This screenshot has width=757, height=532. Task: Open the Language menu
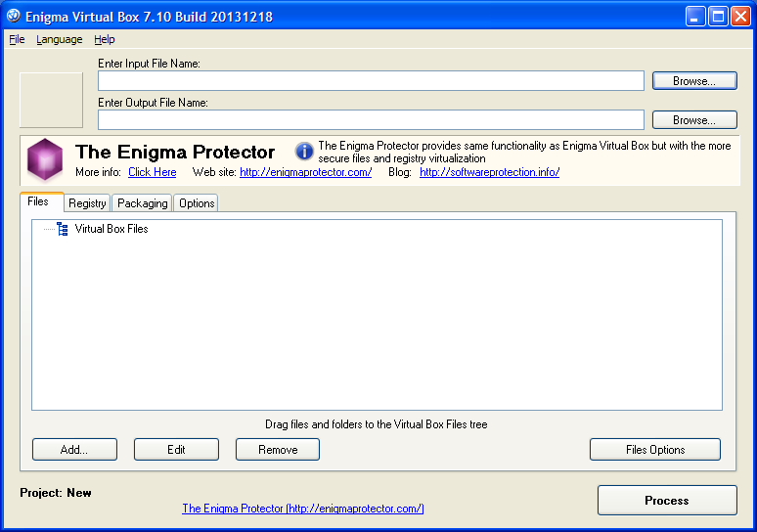pyautogui.click(x=60, y=39)
